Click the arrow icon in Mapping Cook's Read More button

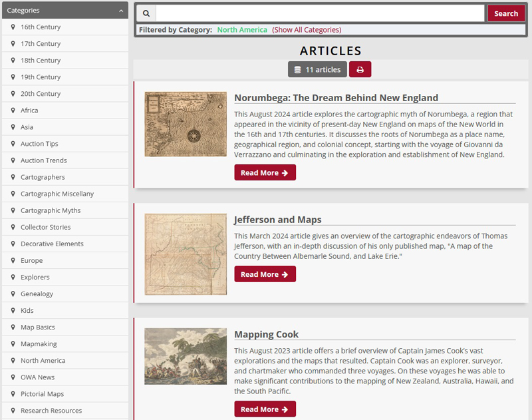click(x=285, y=409)
